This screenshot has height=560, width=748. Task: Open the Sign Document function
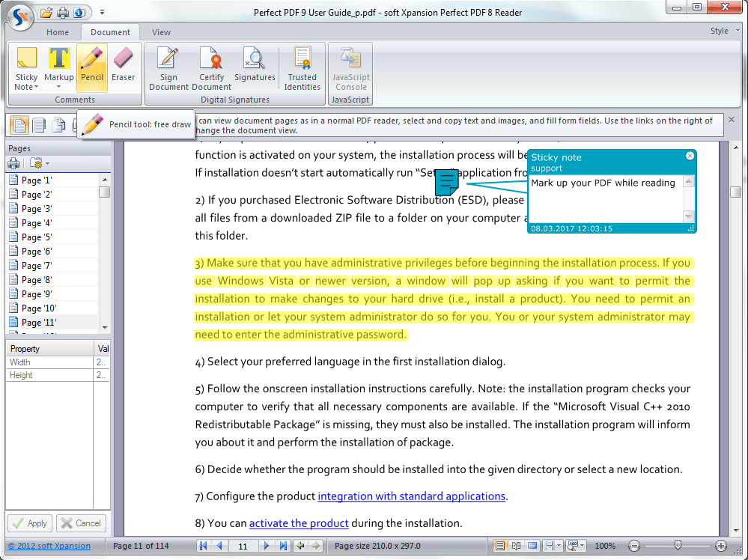click(x=168, y=68)
